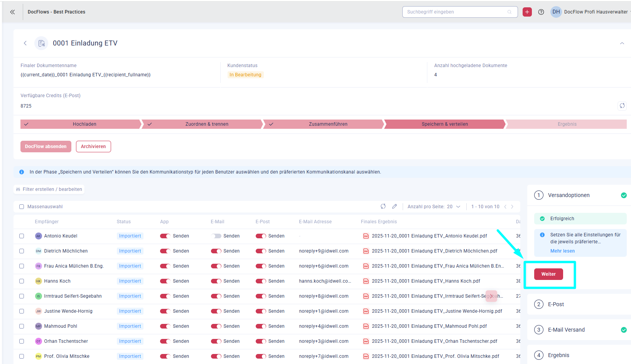
Task: Refresh the available E-Post credits
Action: click(x=622, y=106)
